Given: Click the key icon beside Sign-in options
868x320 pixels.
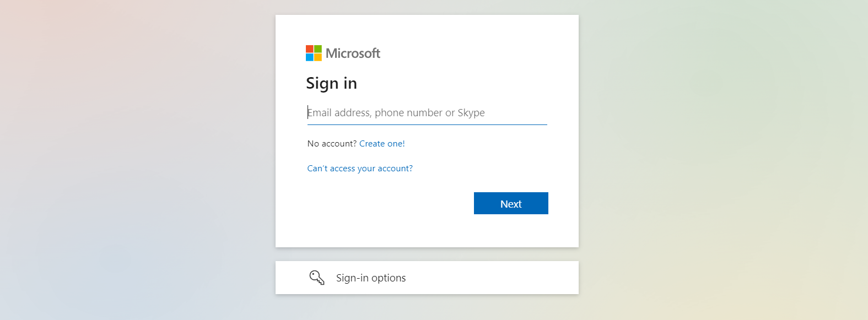Looking at the screenshot, I should [x=317, y=278].
